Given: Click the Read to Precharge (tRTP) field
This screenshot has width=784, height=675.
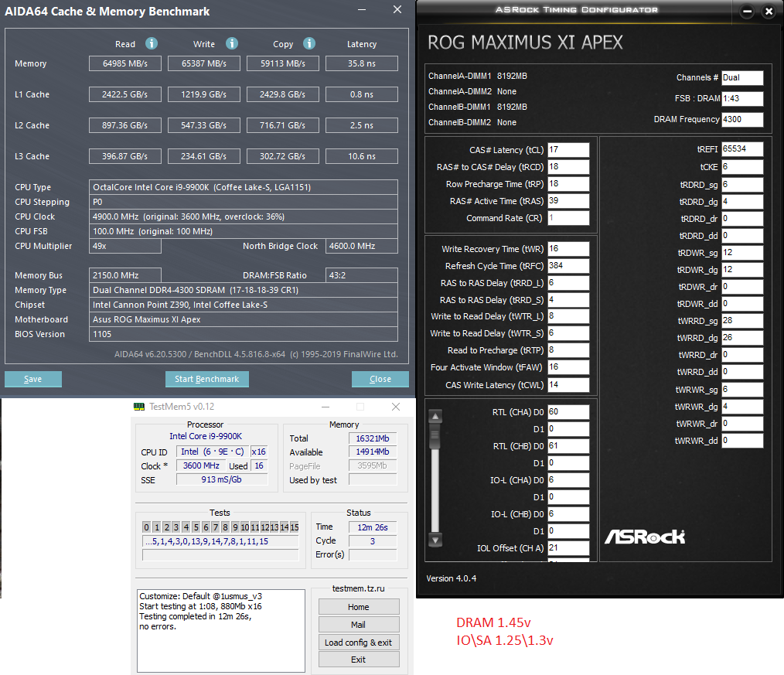Looking at the screenshot, I should pos(568,350).
